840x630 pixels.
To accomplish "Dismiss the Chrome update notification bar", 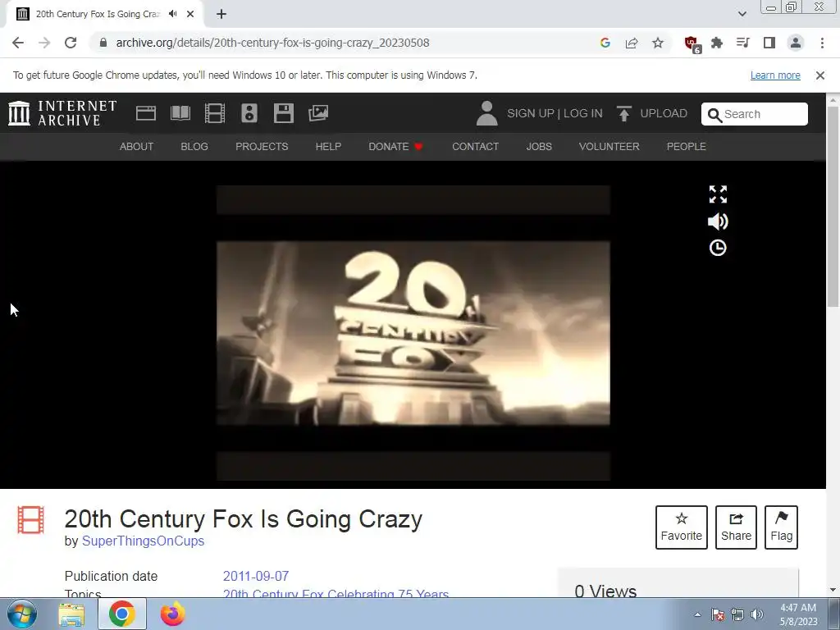I will (820, 75).
